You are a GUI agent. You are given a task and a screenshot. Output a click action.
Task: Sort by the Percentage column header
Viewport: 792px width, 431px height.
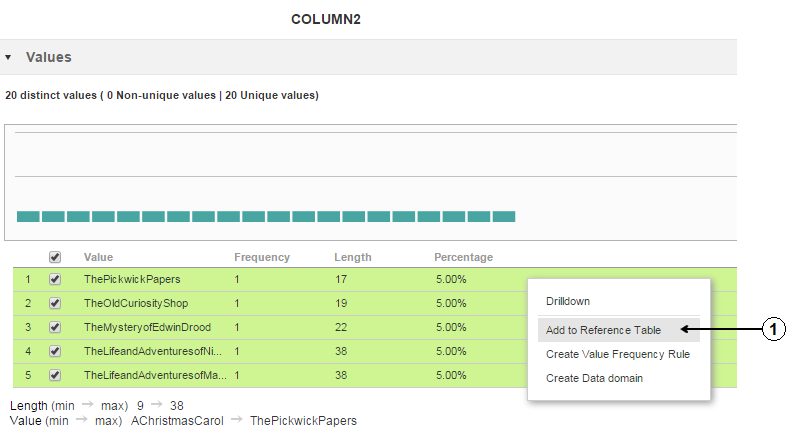click(x=463, y=257)
